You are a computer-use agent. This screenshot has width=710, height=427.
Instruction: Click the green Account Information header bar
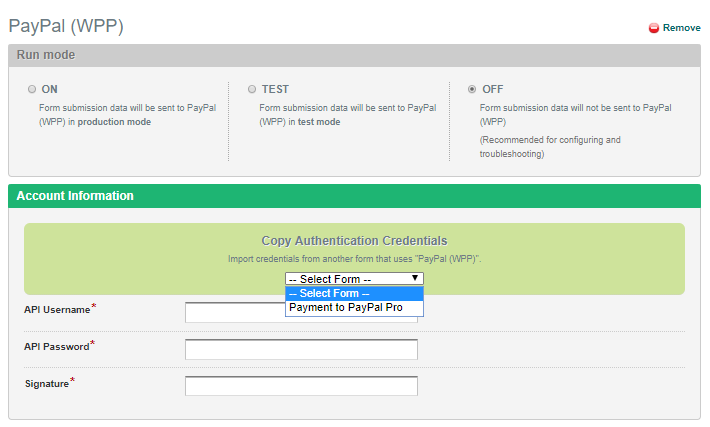tap(358, 195)
